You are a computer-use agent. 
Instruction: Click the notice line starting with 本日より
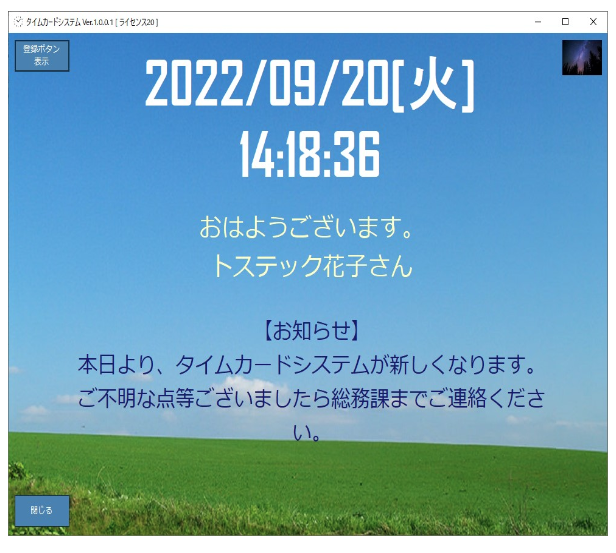(310, 362)
